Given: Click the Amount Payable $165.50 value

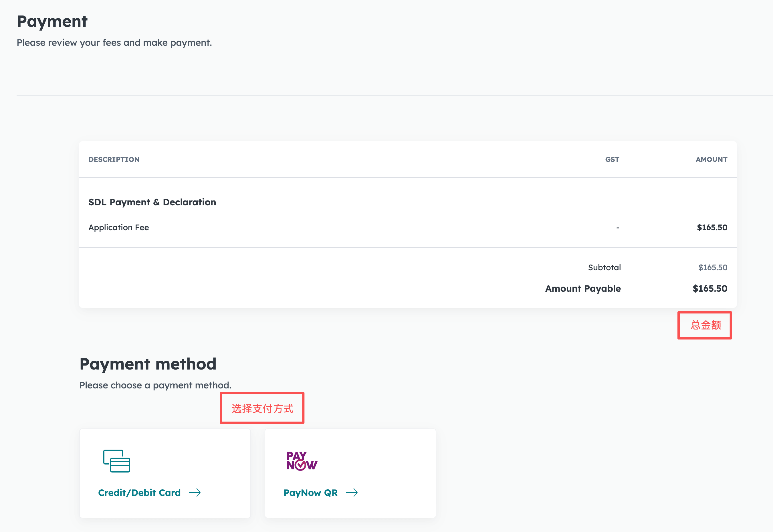Looking at the screenshot, I should coord(710,289).
